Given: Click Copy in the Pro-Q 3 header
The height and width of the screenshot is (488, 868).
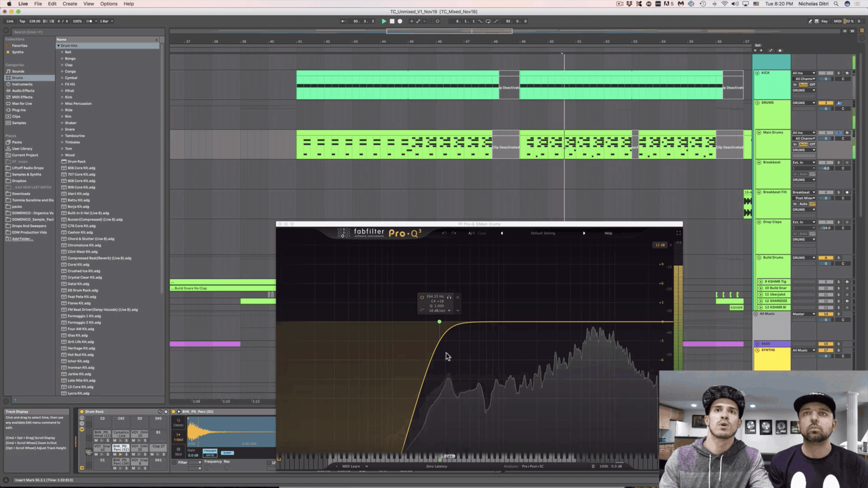Looking at the screenshot, I should coord(482,233).
